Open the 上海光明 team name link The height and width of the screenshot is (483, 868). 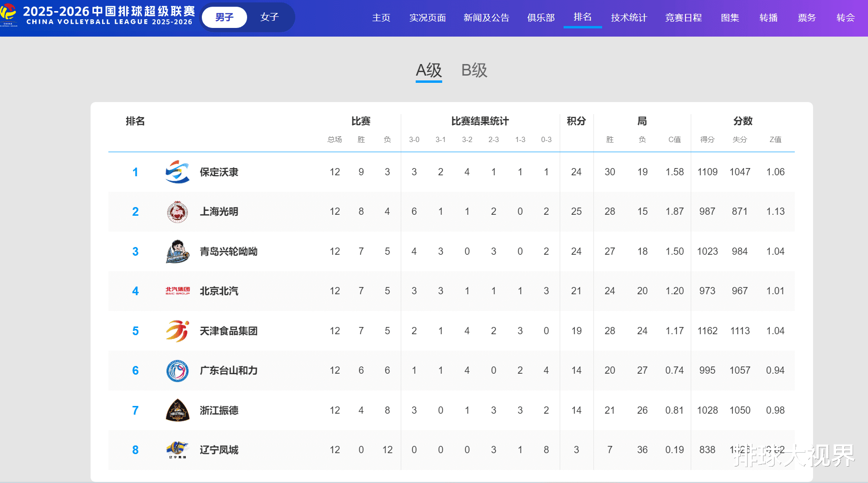pyautogui.click(x=219, y=212)
